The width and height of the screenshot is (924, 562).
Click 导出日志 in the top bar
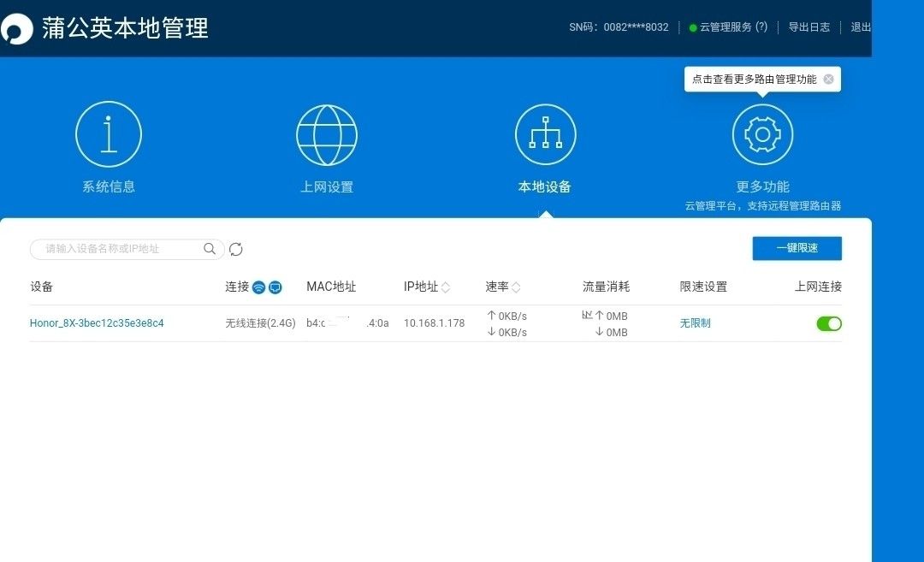click(808, 27)
